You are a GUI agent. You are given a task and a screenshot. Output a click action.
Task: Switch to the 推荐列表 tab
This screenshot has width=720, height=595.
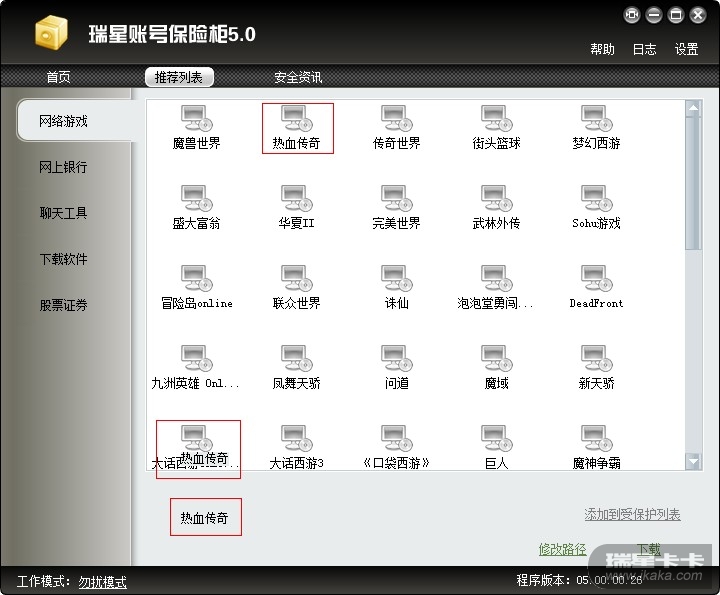179,77
